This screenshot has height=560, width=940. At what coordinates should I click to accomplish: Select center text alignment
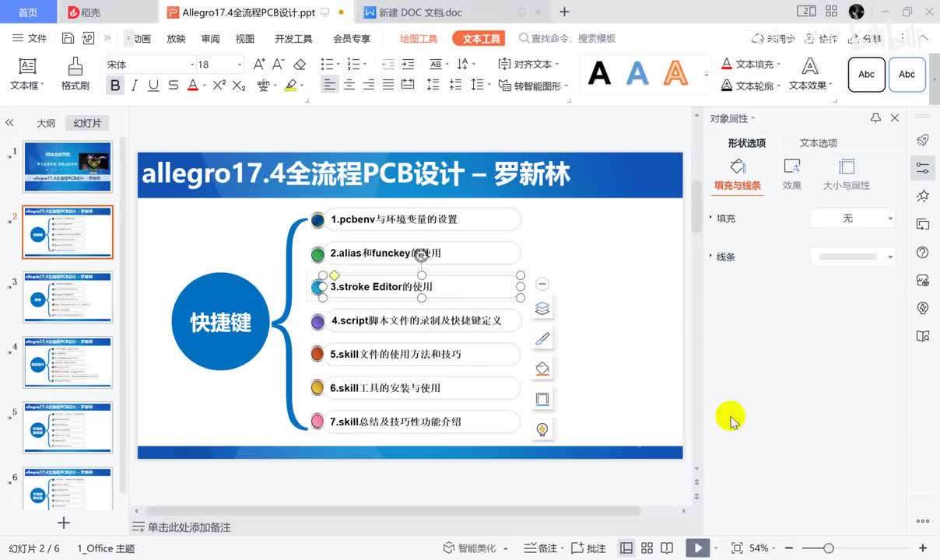click(349, 86)
